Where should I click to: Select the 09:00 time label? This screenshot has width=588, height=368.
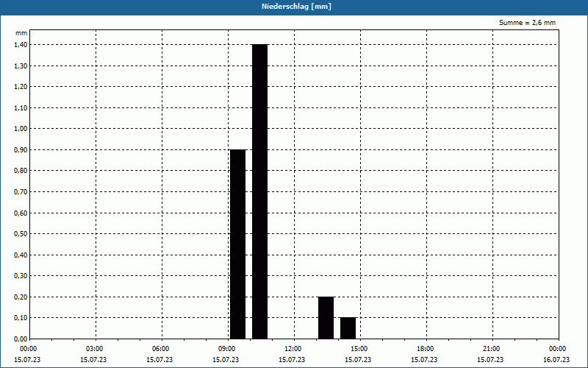coord(227,349)
